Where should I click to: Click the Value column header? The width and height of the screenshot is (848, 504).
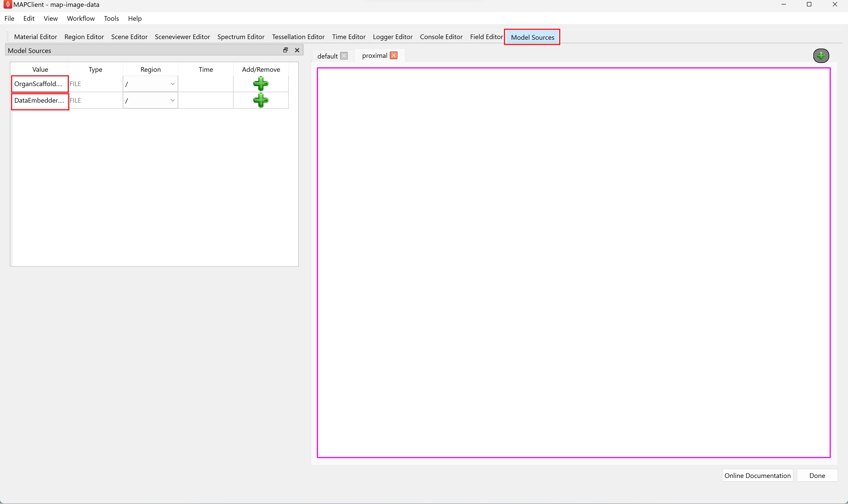[40, 69]
